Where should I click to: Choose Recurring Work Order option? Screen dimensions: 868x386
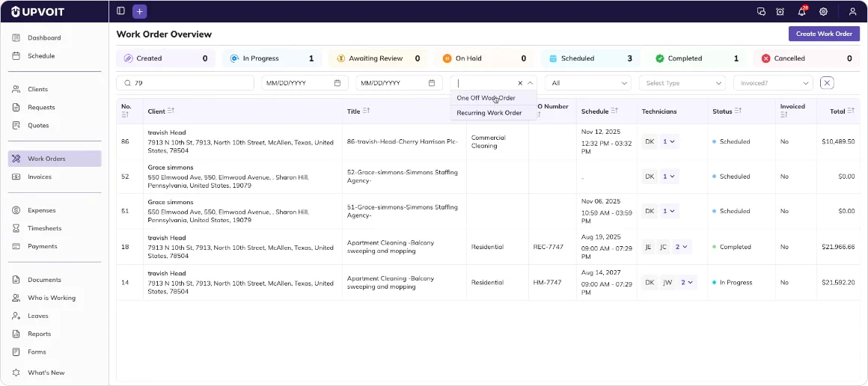(x=494, y=113)
